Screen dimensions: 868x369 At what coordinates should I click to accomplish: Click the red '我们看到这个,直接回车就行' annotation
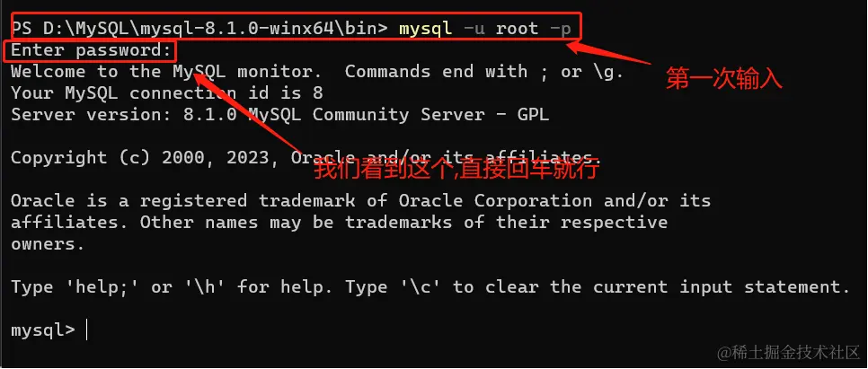point(457,170)
